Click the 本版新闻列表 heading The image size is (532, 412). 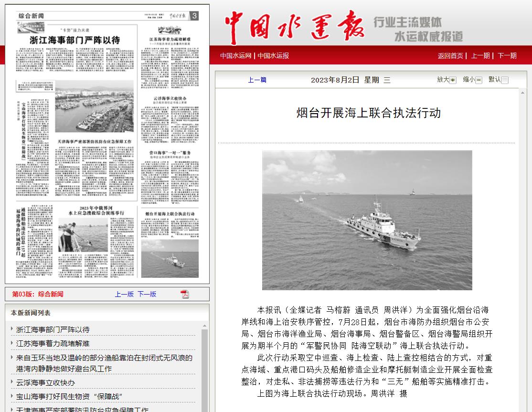coord(31,313)
